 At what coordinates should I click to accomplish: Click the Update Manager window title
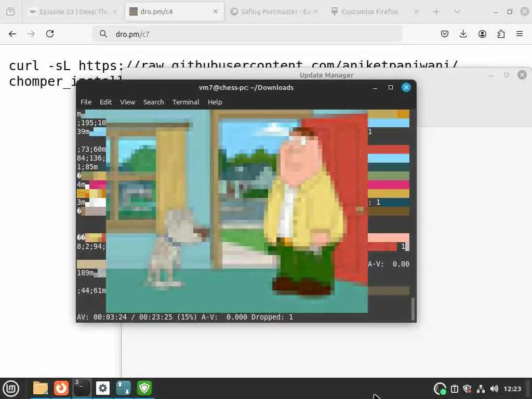point(326,75)
